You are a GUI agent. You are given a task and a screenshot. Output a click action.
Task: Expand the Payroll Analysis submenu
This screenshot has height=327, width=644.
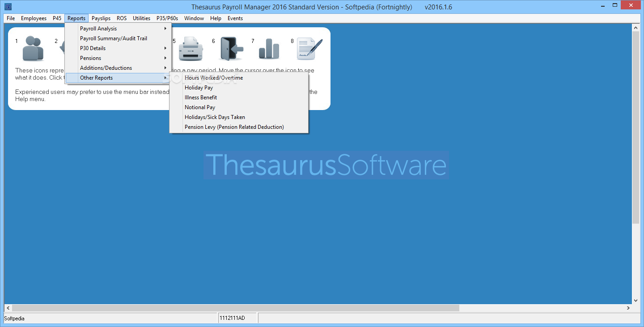coord(118,29)
